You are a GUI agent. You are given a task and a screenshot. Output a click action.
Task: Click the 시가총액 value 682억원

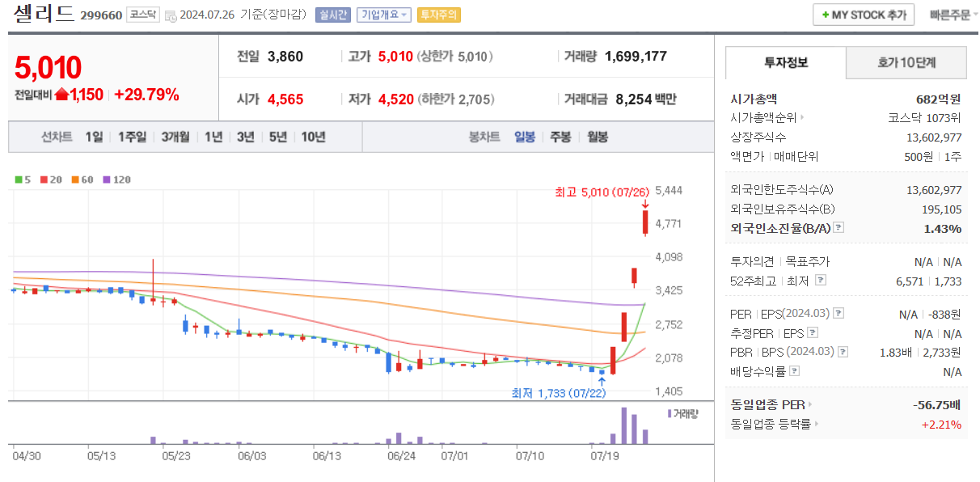coord(939,99)
